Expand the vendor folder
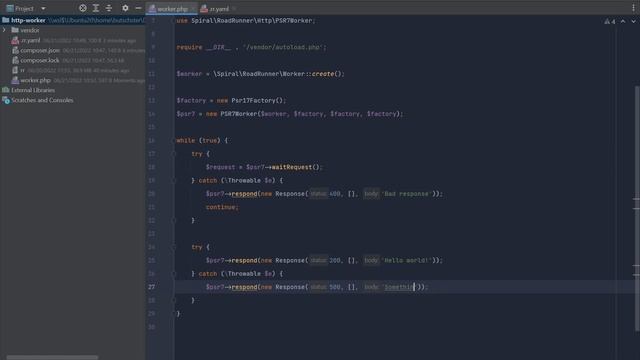This screenshot has width=640, height=360. [4, 30]
